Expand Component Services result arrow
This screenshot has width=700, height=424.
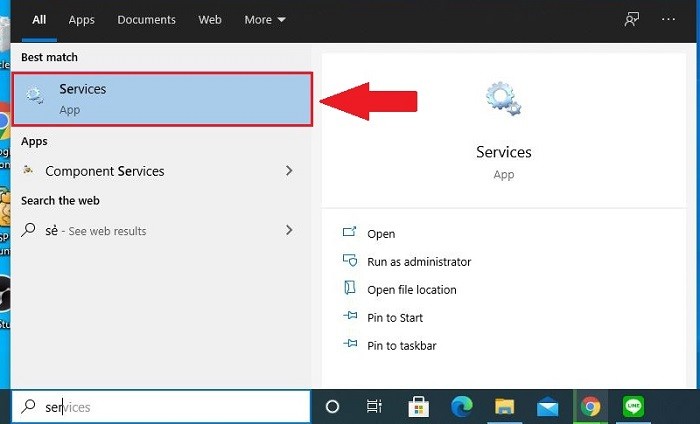289,171
